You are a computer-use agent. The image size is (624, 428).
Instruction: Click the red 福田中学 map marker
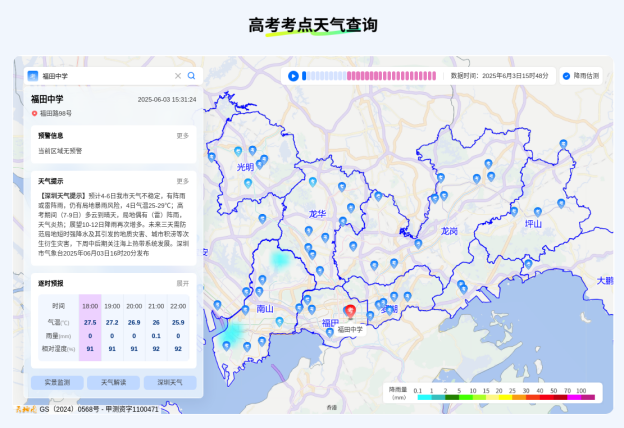tap(350, 312)
